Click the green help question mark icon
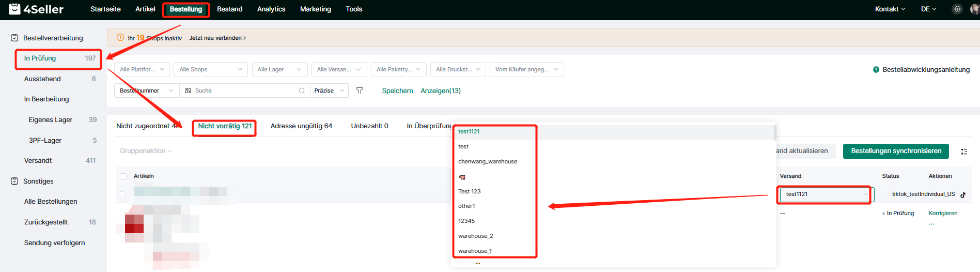The height and width of the screenshot is (272, 980). tap(876, 70)
